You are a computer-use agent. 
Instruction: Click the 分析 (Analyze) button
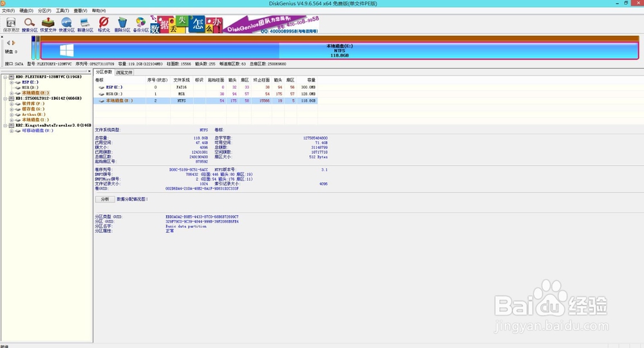pos(105,199)
